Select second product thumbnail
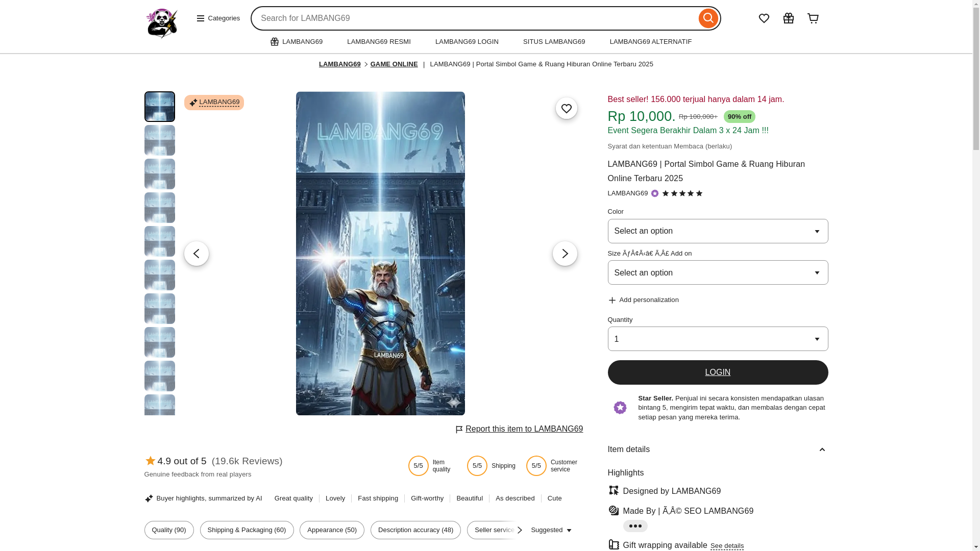Image resolution: width=980 pixels, height=551 pixels. pyautogui.click(x=159, y=140)
